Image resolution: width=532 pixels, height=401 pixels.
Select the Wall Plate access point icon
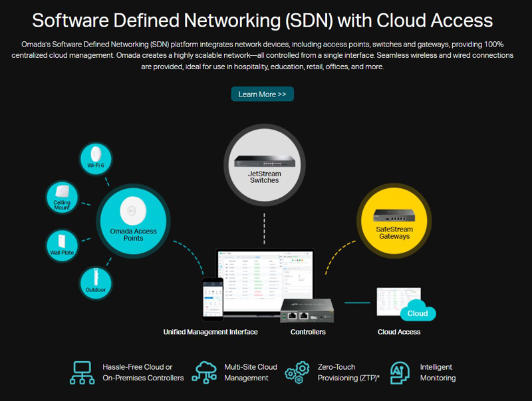pyautogui.click(x=62, y=245)
